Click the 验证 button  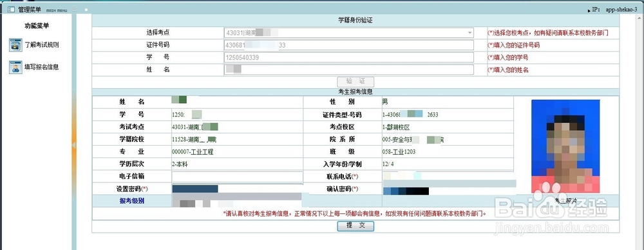[355, 81]
